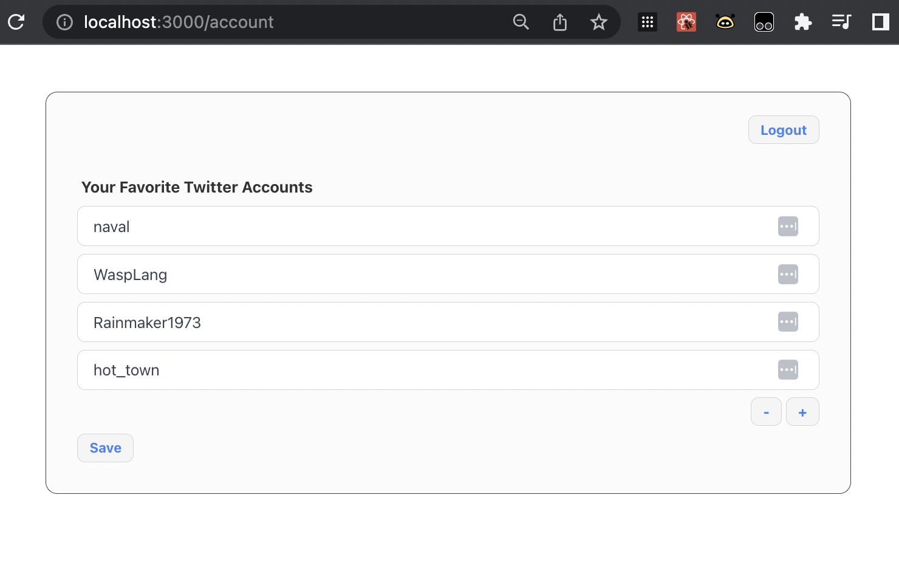Click the share page icon
This screenshot has width=899, height=588.
click(x=559, y=22)
